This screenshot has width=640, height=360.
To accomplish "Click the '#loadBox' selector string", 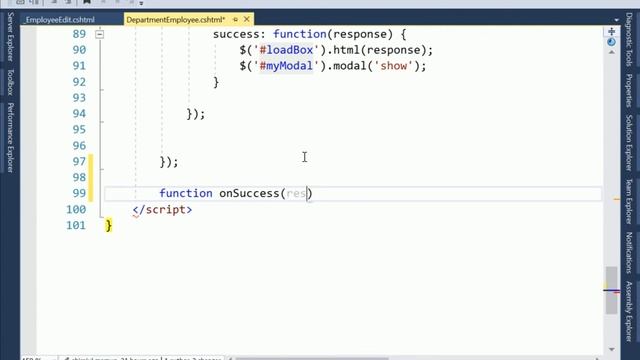I will click(x=286, y=50).
